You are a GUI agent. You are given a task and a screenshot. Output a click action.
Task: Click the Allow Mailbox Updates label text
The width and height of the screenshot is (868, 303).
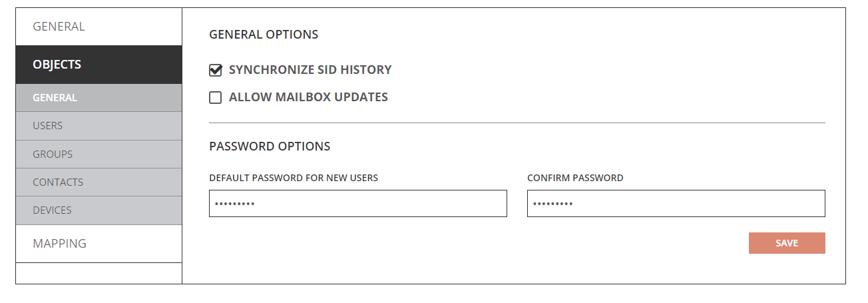pyautogui.click(x=308, y=97)
